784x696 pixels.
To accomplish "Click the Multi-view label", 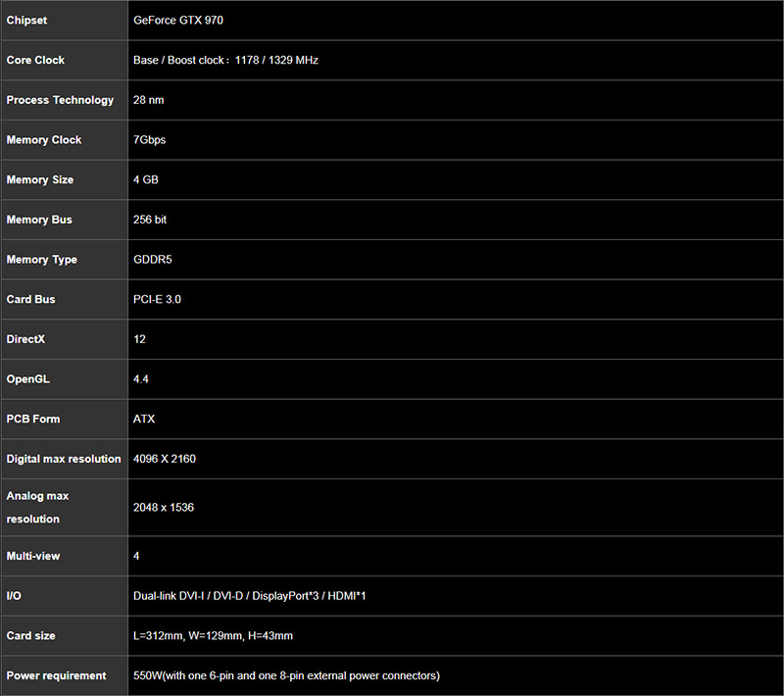I will click(x=33, y=556).
